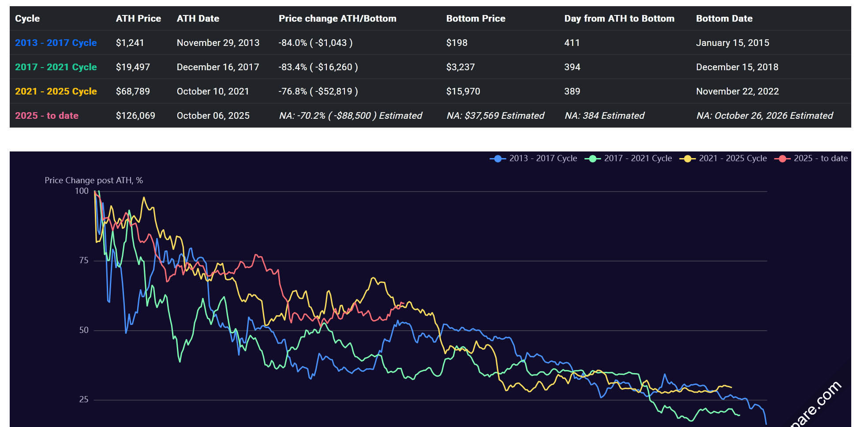Click the Bottom Price column header

click(x=476, y=19)
